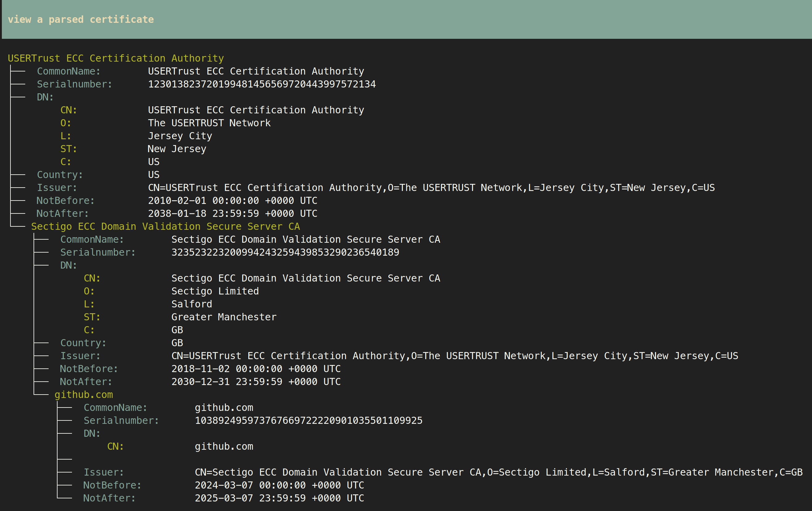Click the NotBefore date 2024-03-07 value
This screenshot has width=812, height=511.
(x=279, y=485)
